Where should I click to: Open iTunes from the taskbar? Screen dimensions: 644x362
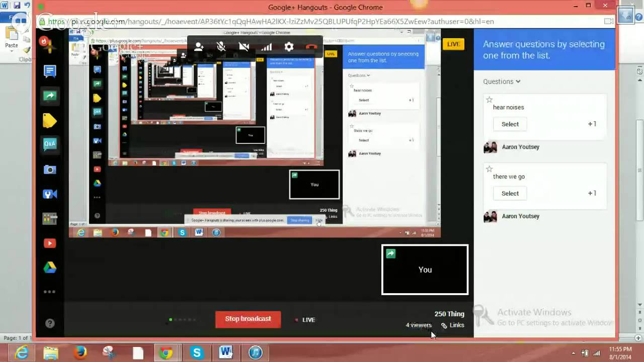255,353
